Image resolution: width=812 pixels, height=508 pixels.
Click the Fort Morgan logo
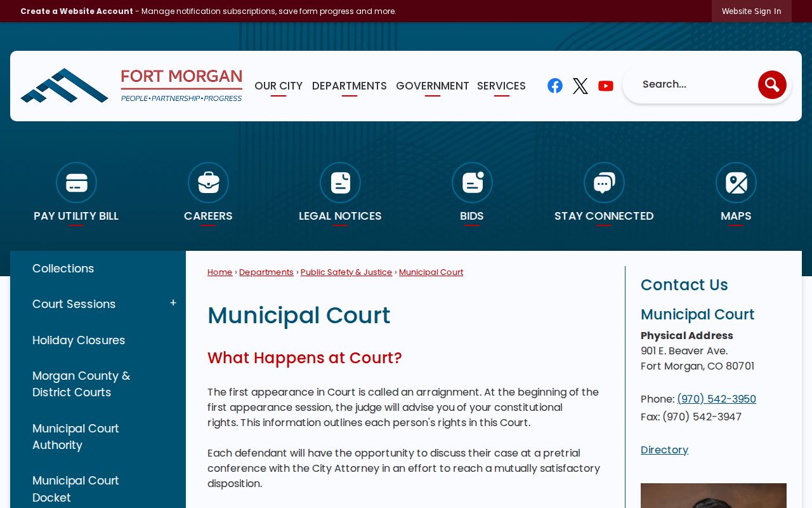131,86
